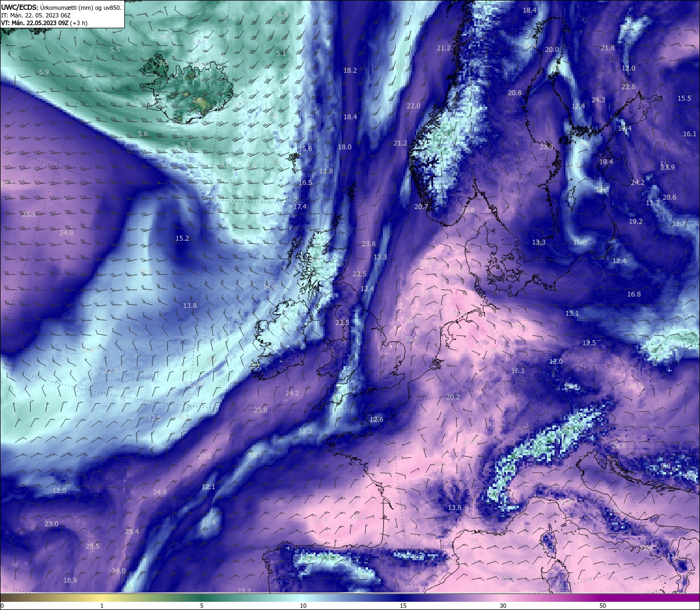Click the 6.8 value label
The height and width of the screenshot is (610, 700).
(283, 14)
